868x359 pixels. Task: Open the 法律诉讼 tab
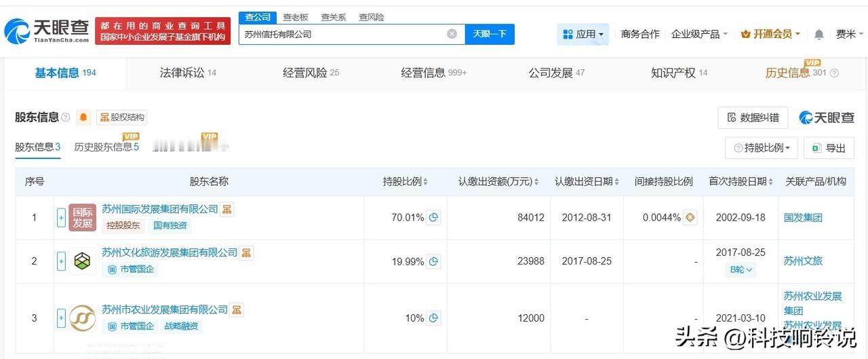click(x=188, y=73)
